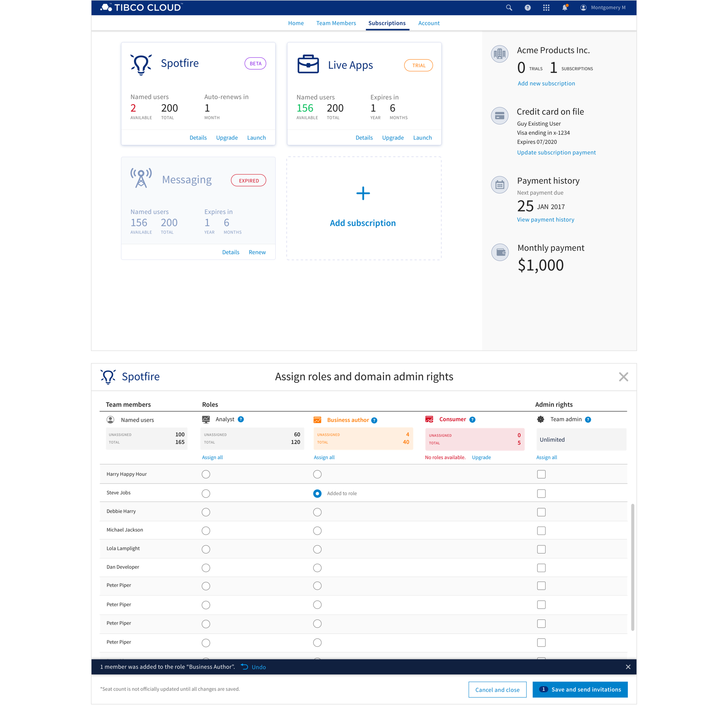Open Details on the Messaging card
Image resolution: width=728 pixels, height=708 pixels.
click(231, 252)
